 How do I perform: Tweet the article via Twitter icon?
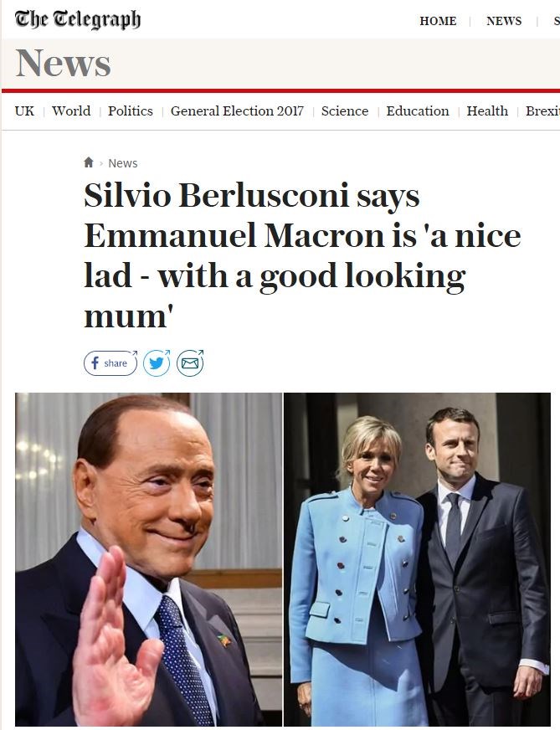click(x=157, y=362)
